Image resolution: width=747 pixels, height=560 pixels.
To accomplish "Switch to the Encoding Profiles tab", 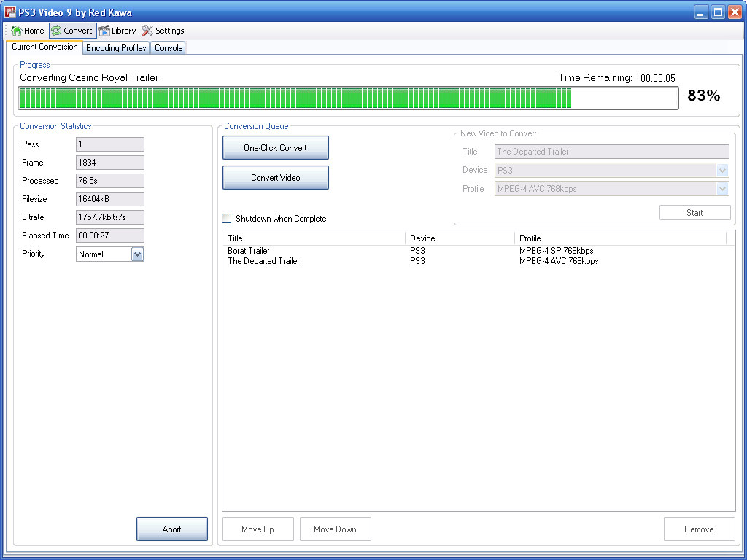I will click(116, 48).
